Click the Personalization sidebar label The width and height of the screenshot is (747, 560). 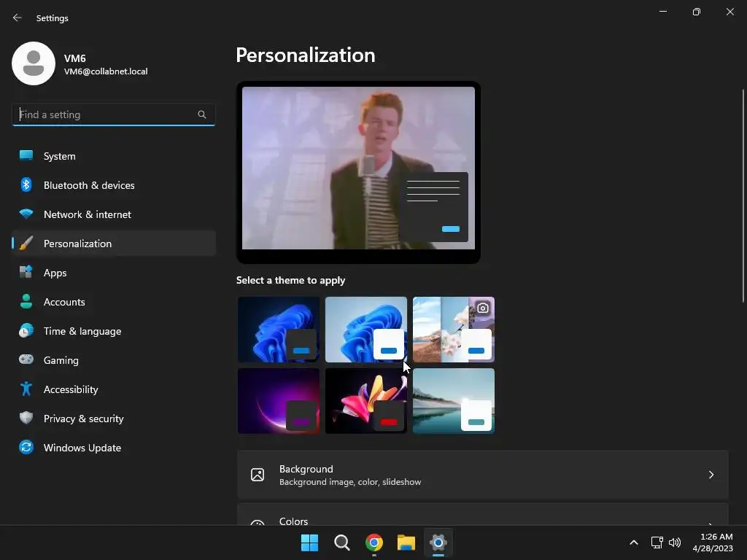[77, 244]
